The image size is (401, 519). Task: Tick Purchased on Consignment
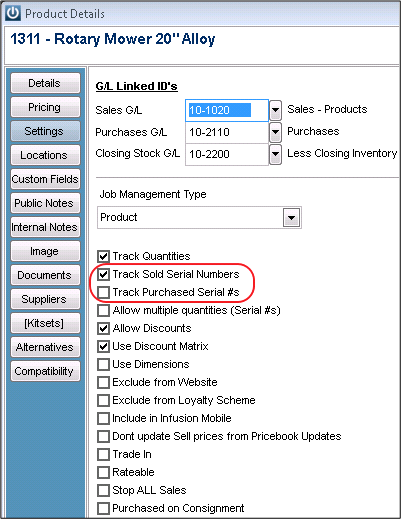click(x=103, y=508)
